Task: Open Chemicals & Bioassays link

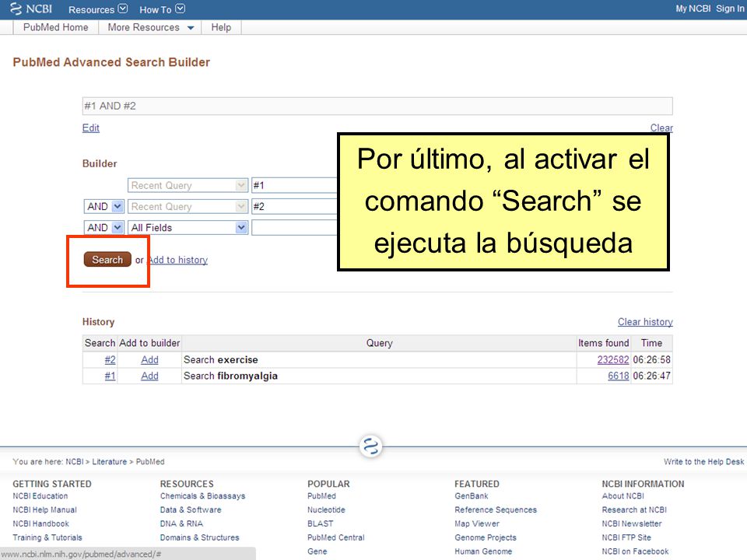Action: [x=203, y=496]
